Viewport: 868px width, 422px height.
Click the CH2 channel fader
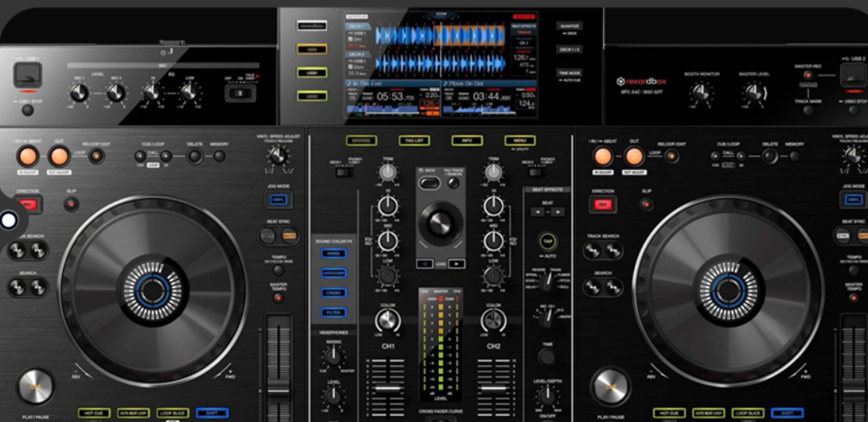tap(493, 389)
